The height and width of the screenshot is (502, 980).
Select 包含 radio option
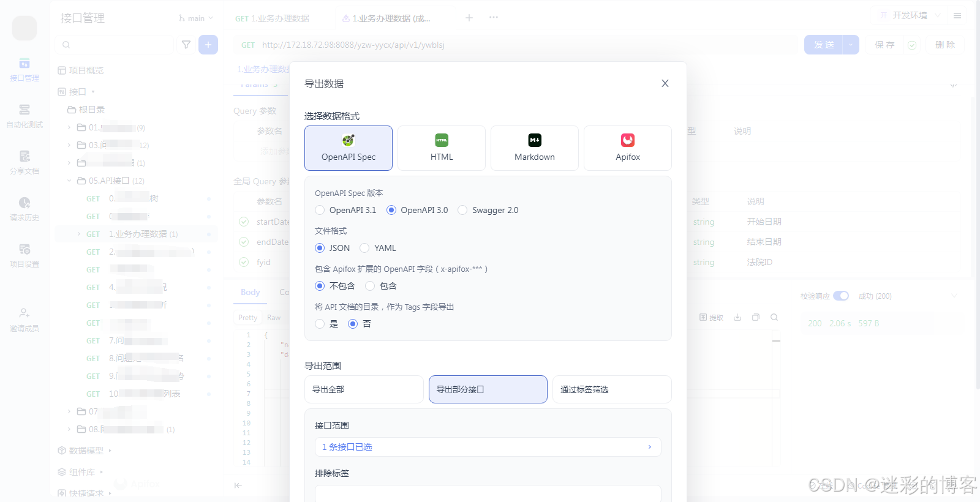(370, 286)
